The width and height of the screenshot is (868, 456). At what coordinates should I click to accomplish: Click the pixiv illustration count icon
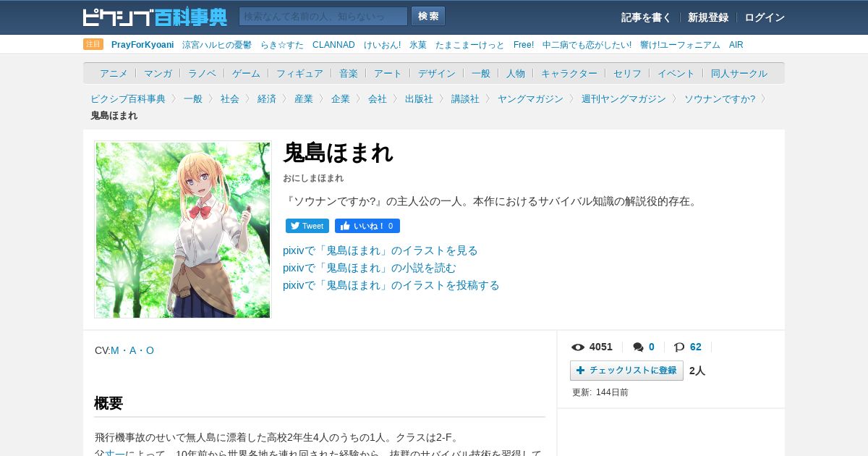[679, 347]
